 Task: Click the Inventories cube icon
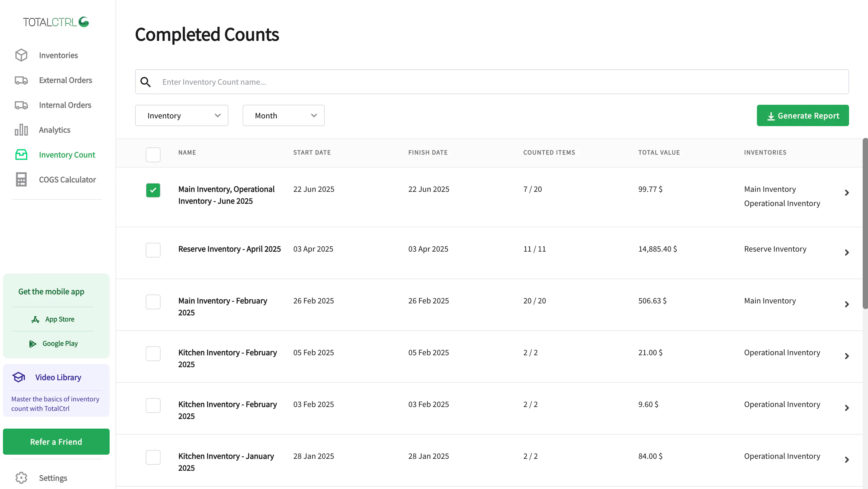21,55
